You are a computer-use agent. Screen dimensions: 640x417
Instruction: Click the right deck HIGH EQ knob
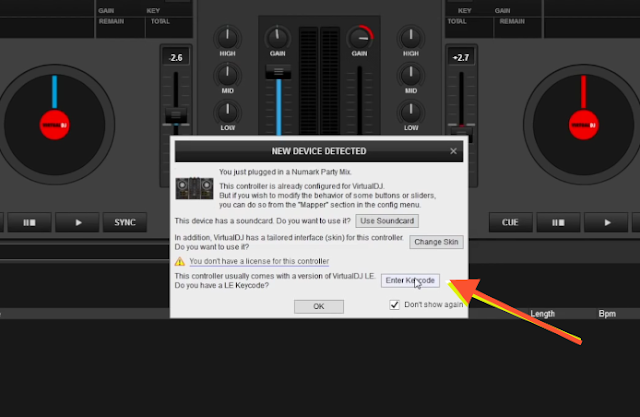point(411,38)
